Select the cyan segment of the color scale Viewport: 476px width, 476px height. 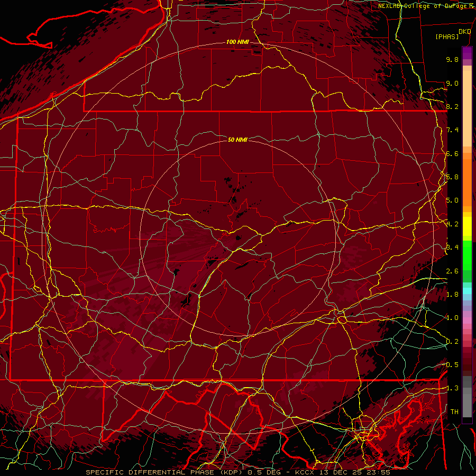(x=467, y=291)
